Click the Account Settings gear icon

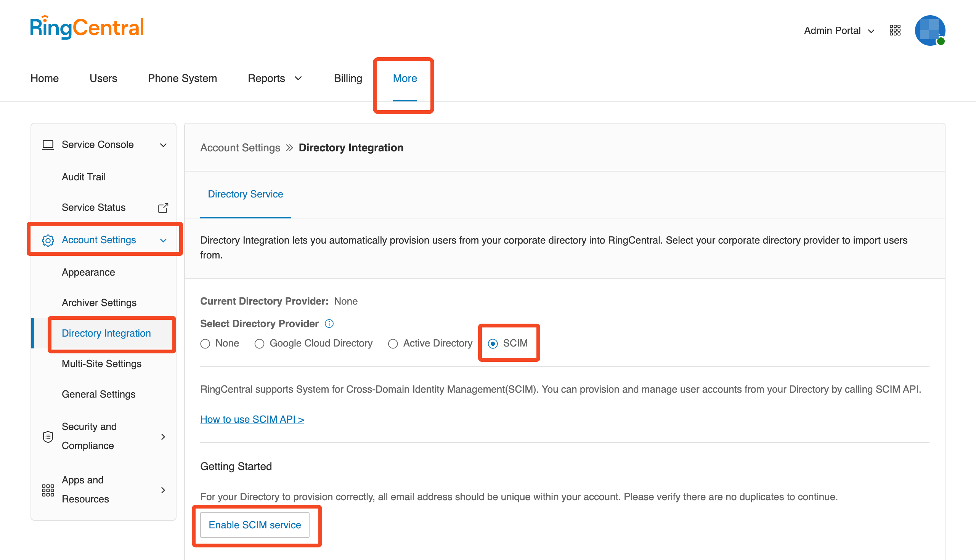click(x=48, y=241)
